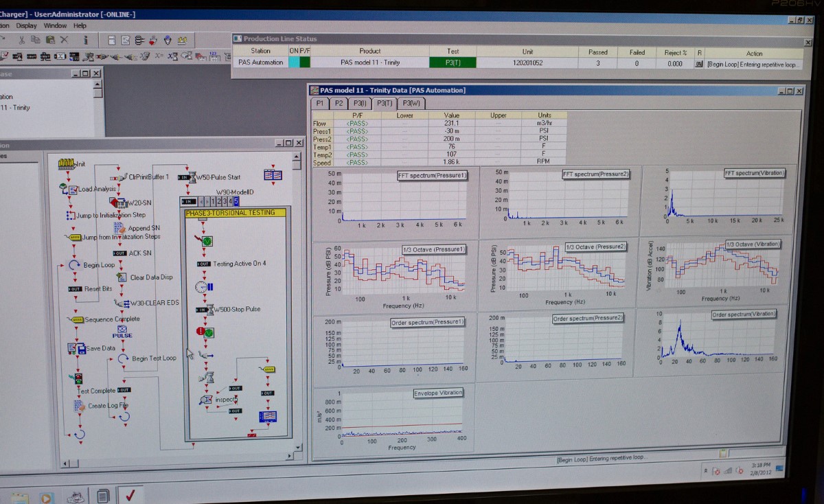Open the Help menu
Image resolution: width=824 pixels, height=504 pixels.
click(x=80, y=25)
